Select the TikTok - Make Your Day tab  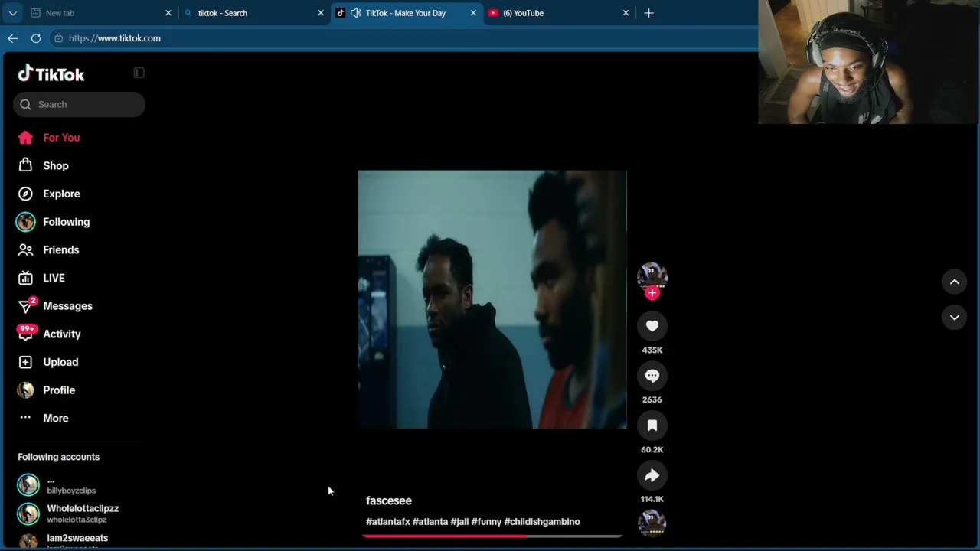pyautogui.click(x=407, y=13)
